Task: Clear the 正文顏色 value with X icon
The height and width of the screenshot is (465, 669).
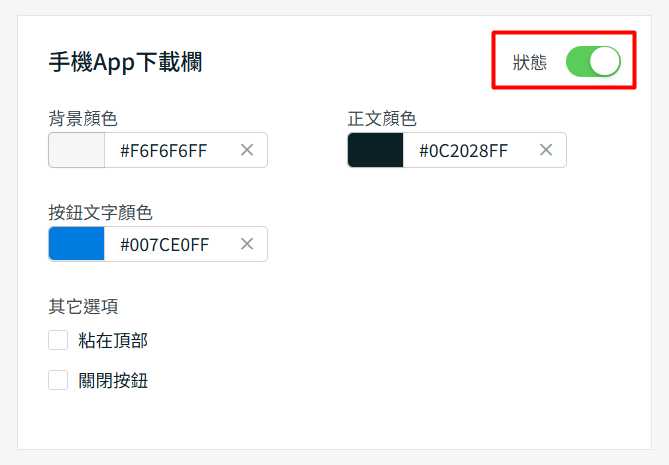Action: tap(546, 151)
